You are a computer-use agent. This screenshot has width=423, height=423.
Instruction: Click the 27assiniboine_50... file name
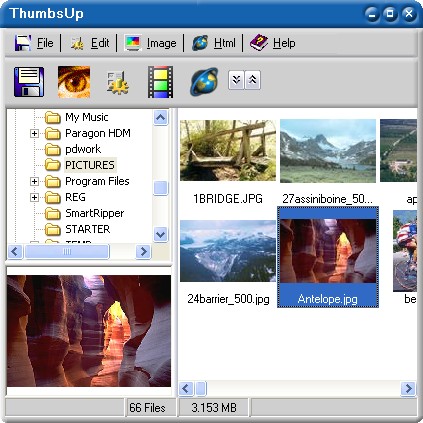click(328, 199)
